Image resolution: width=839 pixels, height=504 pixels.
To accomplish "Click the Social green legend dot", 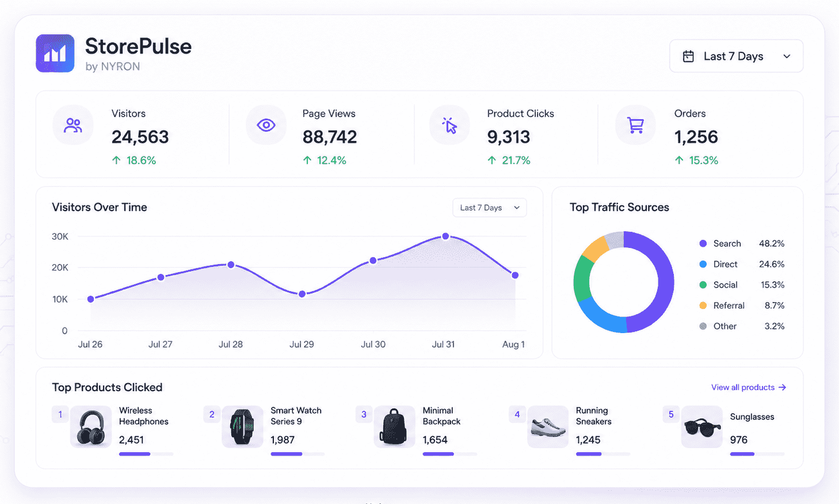I will click(x=703, y=285).
